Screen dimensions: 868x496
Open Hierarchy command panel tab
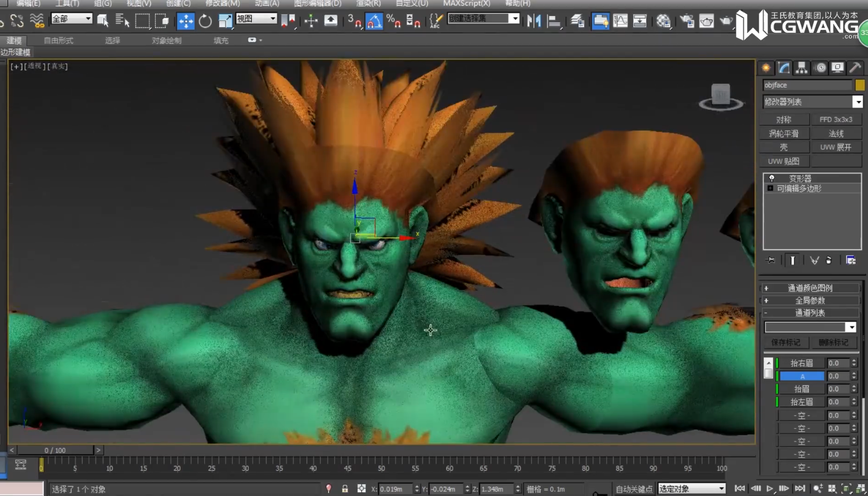[801, 68]
